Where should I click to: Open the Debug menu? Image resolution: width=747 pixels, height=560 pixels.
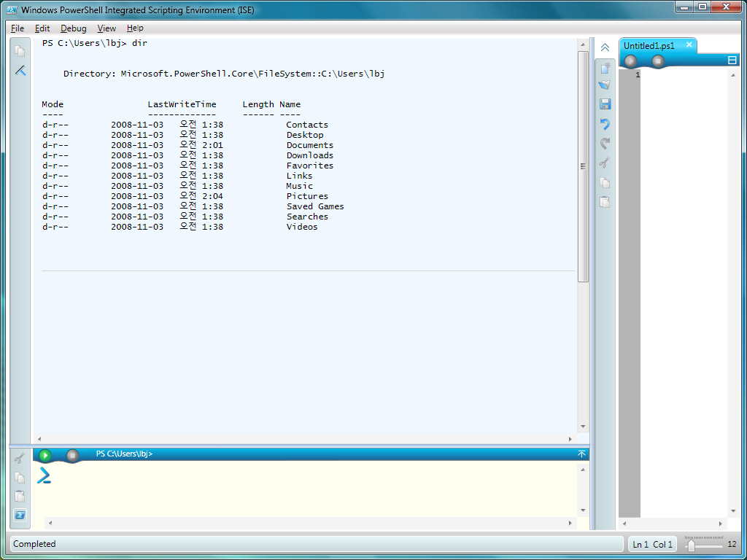tap(74, 28)
